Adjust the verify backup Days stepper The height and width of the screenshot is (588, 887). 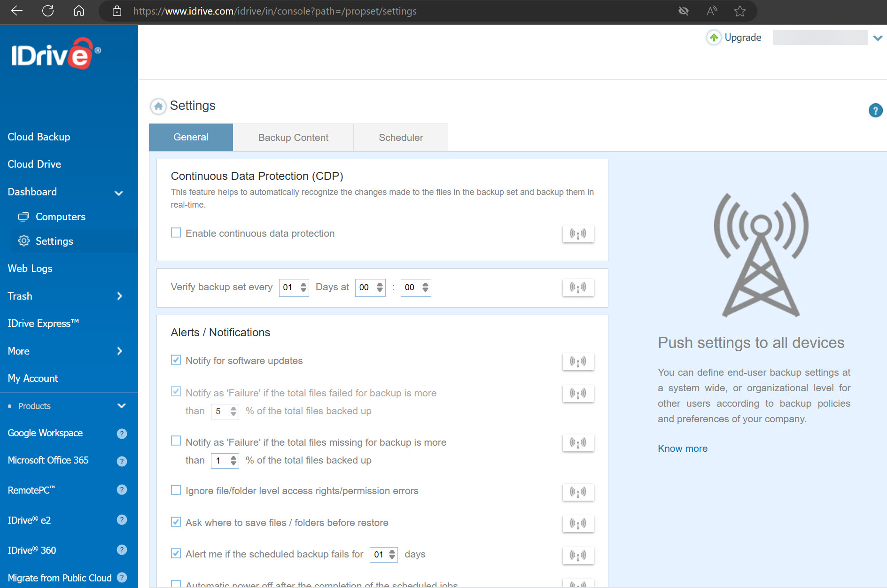(303, 287)
